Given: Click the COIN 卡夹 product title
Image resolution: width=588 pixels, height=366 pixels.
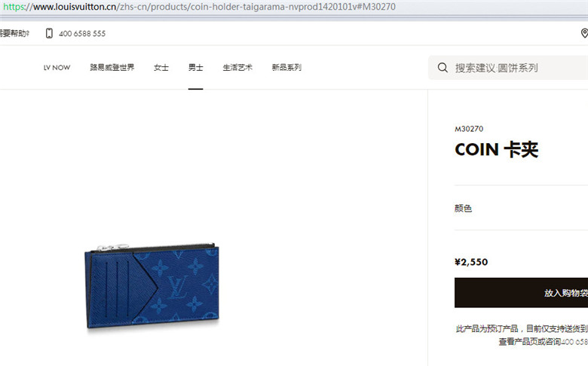Looking at the screenshot, I should point(497,150).
